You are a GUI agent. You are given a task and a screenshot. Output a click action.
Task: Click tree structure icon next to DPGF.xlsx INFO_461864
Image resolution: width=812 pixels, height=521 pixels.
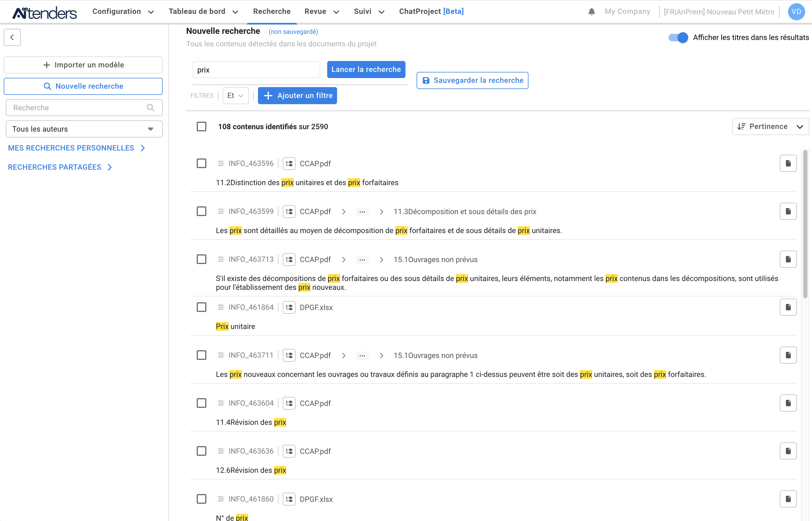pos(289,307)
